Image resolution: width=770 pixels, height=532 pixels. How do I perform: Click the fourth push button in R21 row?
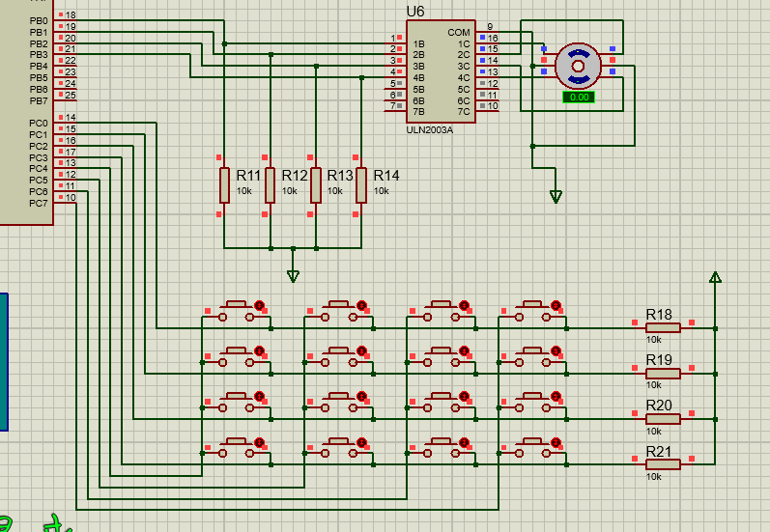tap(532, 448)
